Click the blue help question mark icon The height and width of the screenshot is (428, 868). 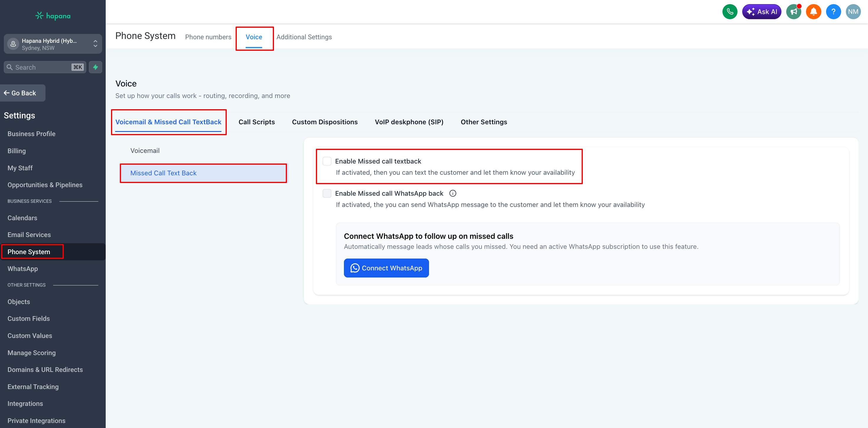[833, 12]
